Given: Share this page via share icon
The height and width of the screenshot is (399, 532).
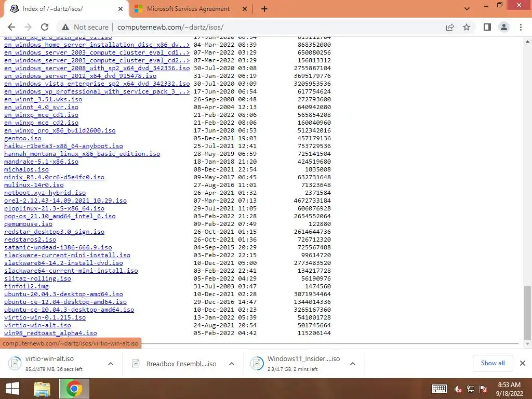Looking at the screenshot, I should tap(450, 27).
